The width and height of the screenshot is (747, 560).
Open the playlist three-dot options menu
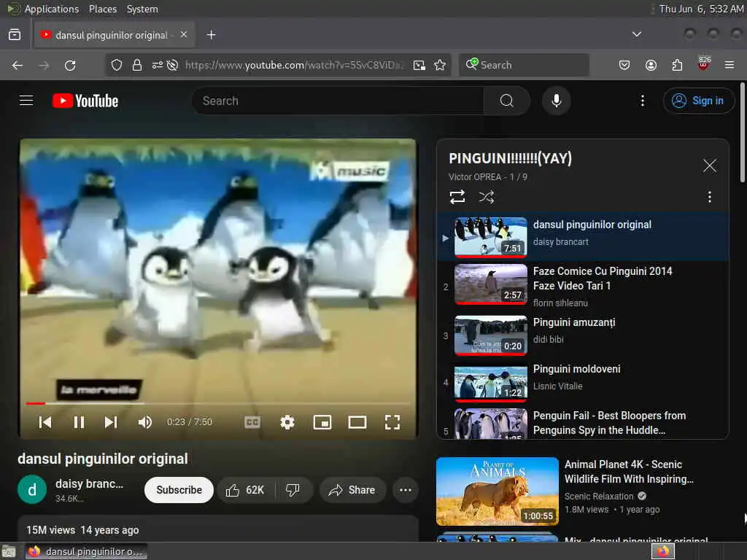709,197
